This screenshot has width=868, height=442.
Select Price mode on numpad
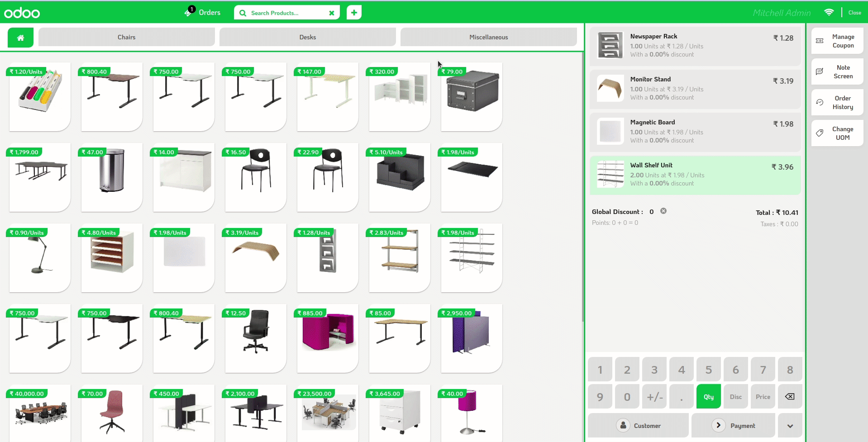pos(763,396)
